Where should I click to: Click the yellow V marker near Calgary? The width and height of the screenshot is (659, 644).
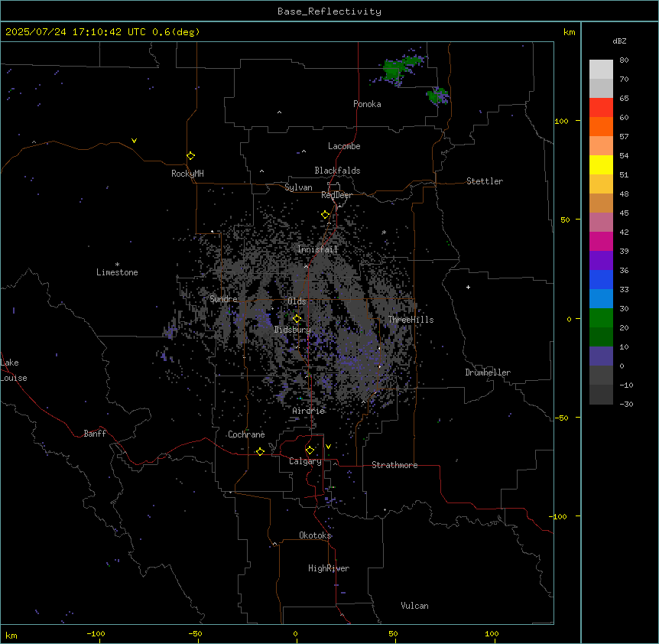point(328,447)
